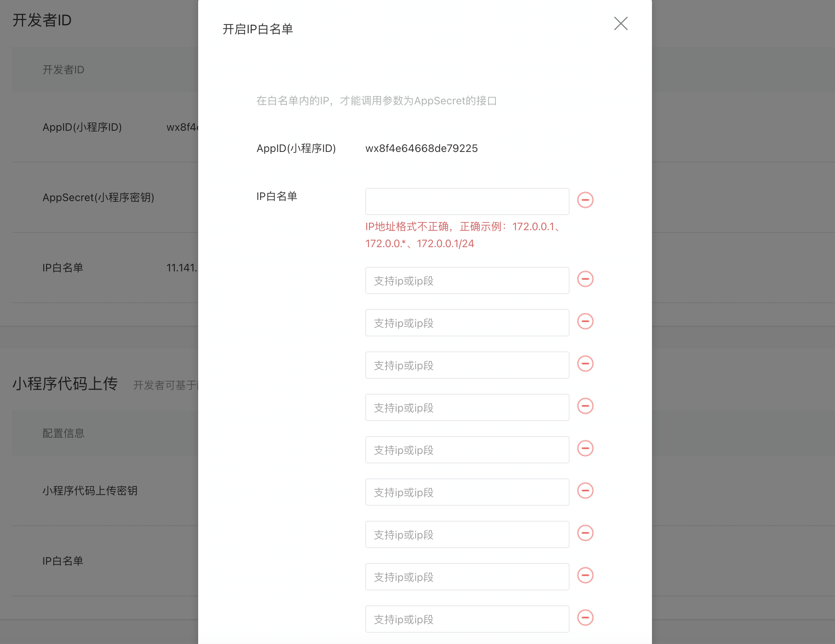Remove the eighth IP whitelist row
Screen dimensions: 835x644
(585, 533)
